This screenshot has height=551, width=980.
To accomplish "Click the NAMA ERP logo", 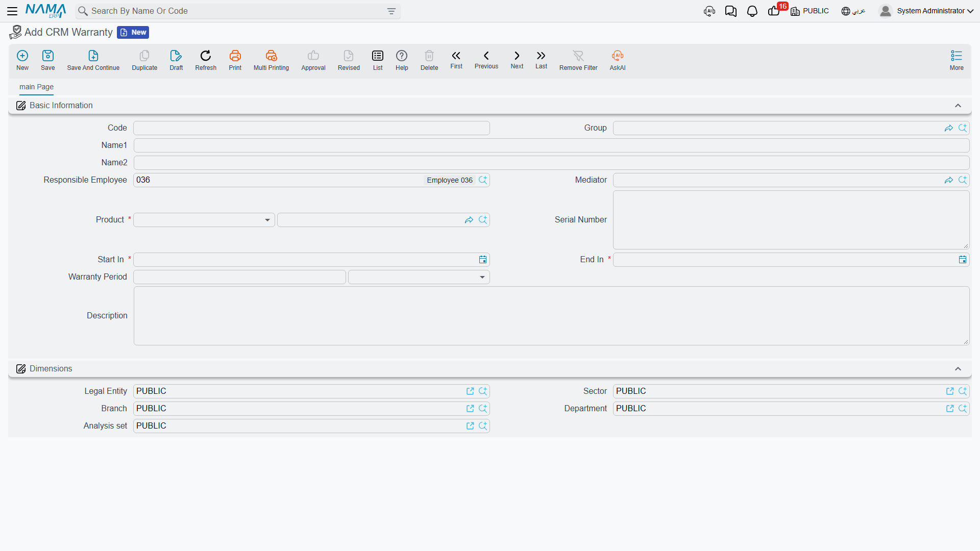I will [45, 11].
